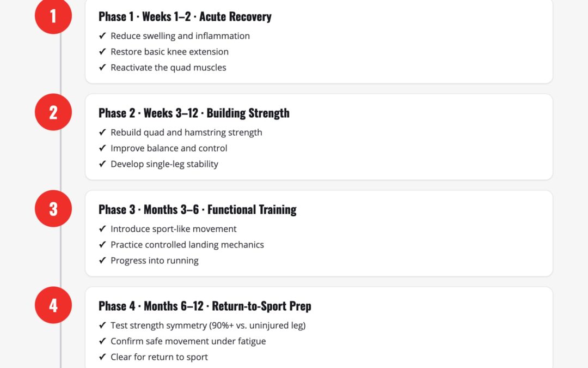Click checkmark beside Progress into running

coord(102,261)
